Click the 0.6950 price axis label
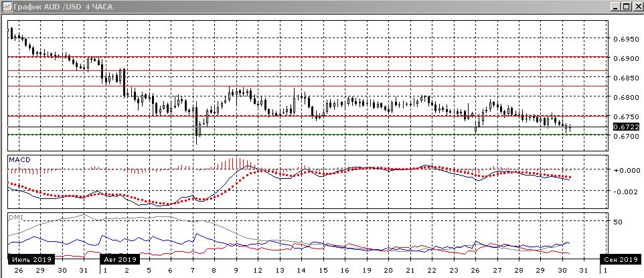This screenshot has height=278, width=644. click(x=626, y=39)
